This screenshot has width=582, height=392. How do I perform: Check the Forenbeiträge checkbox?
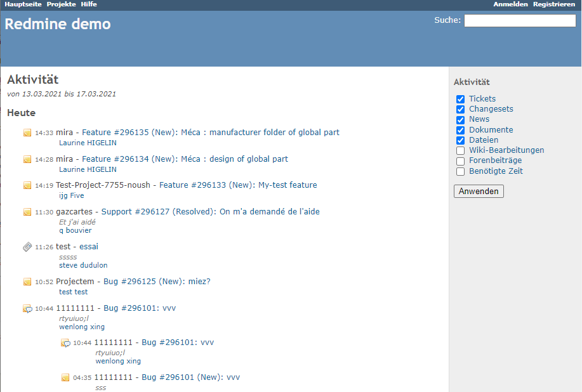[x=460, y=161]
